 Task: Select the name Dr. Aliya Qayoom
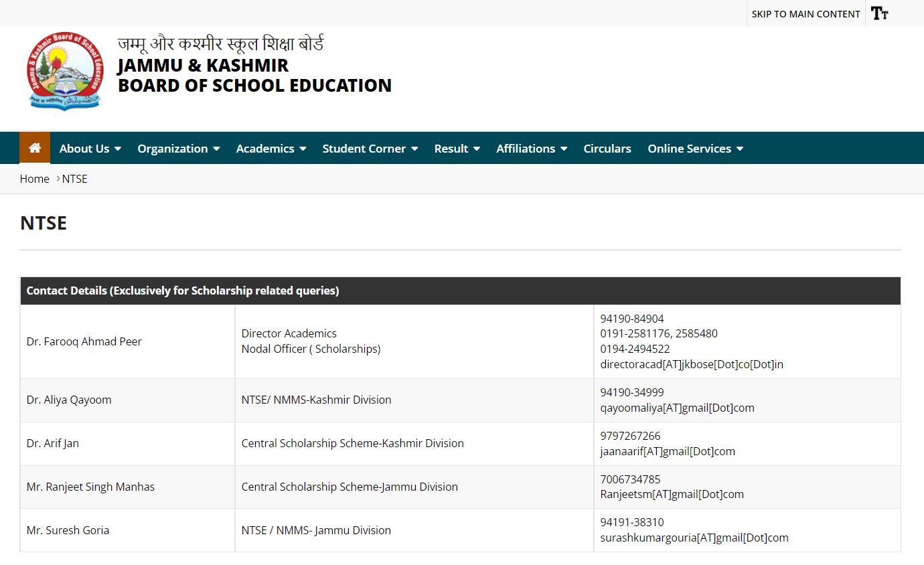[69, 400]
